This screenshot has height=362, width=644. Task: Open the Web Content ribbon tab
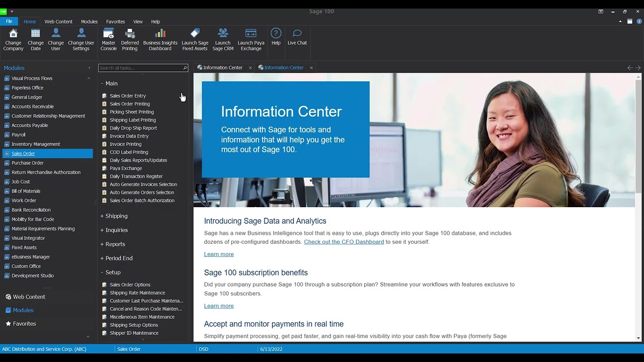[x=58, y=22]
